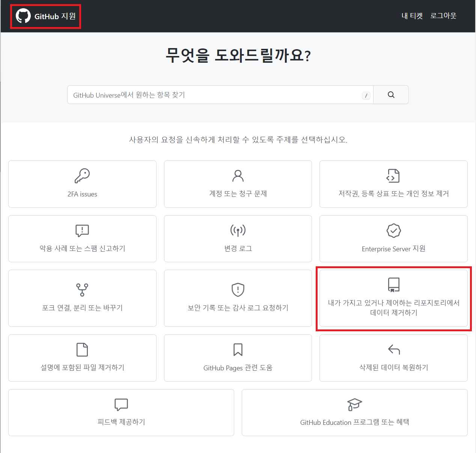Click the report speech bubble icon
The width and height of the screenshot is (476, 453).
point(82,230)
